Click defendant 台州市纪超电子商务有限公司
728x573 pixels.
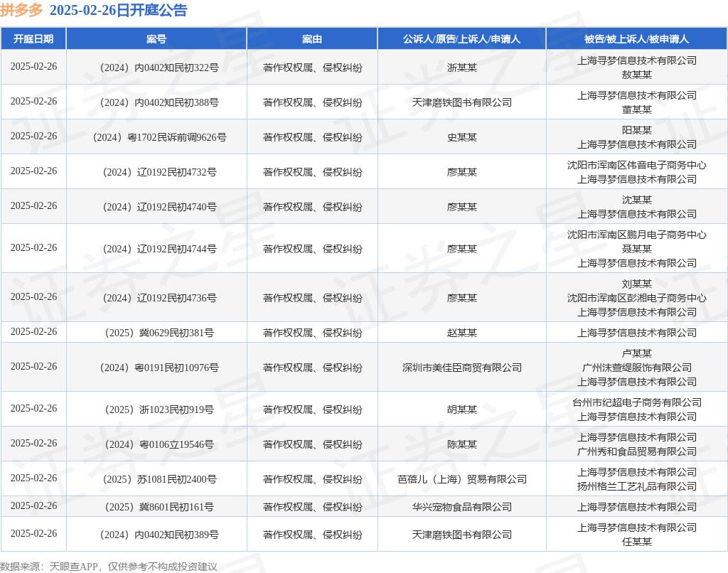tap(637, 402)
